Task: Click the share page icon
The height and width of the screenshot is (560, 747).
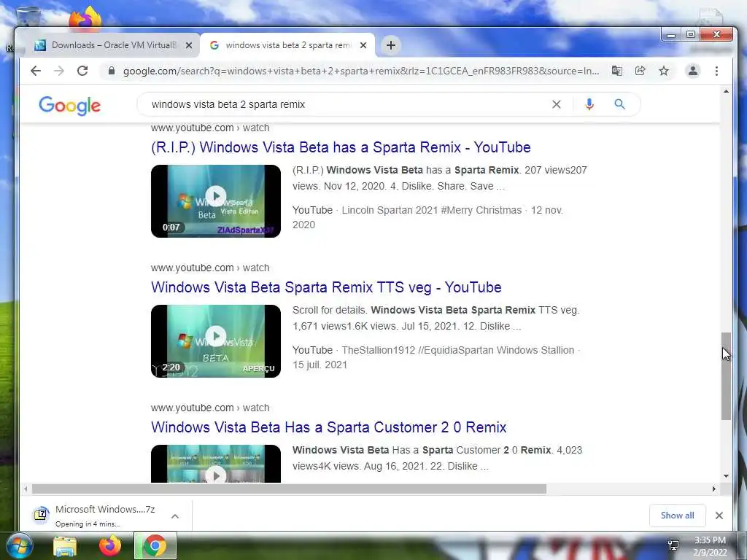Action: pos(640,71)
